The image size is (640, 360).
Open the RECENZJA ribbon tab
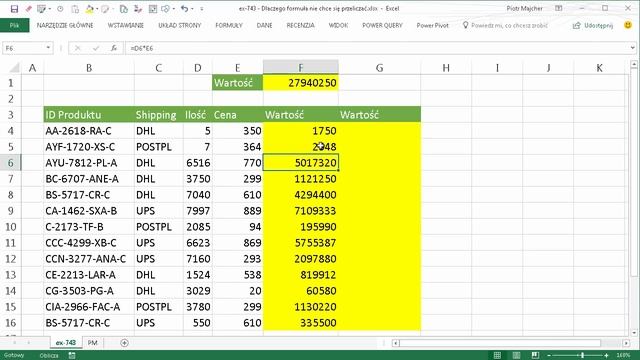tap(300, 25)
